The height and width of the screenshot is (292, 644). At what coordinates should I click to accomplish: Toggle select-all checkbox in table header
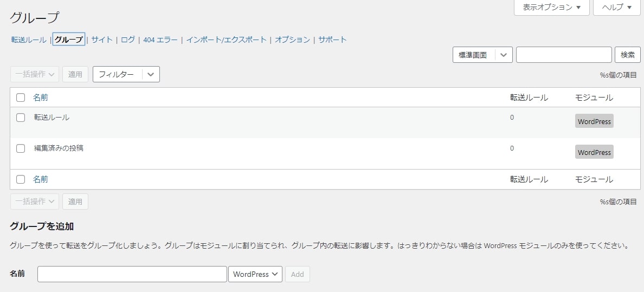coord(21,98)
